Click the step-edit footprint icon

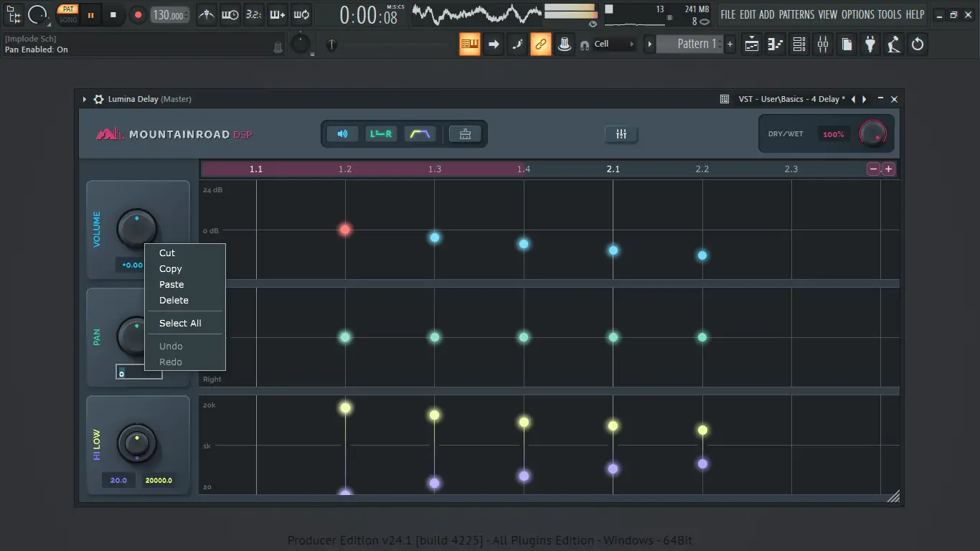point(517,44)
